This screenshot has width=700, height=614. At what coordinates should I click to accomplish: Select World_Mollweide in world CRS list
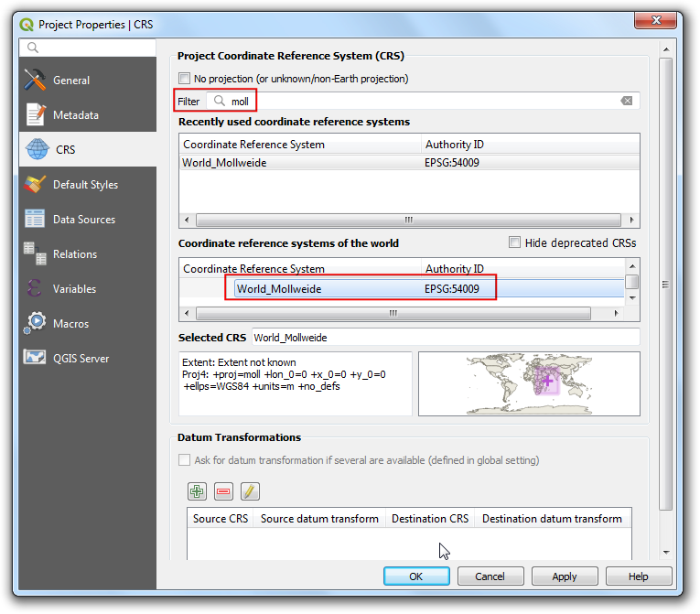[279, 289]
